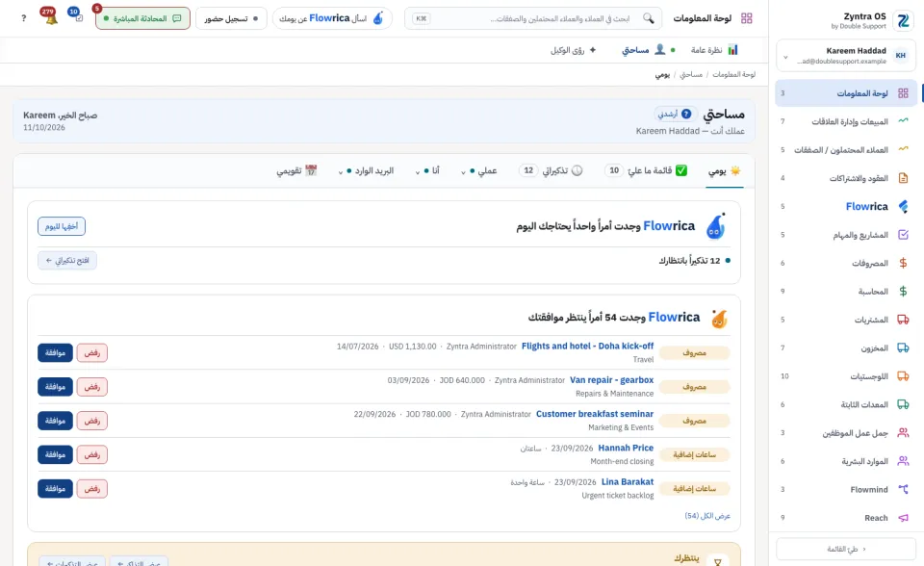This screenshot has width=924, height=566.
Task: Open المحاسبة sidebar item
Action: [846, 292]
